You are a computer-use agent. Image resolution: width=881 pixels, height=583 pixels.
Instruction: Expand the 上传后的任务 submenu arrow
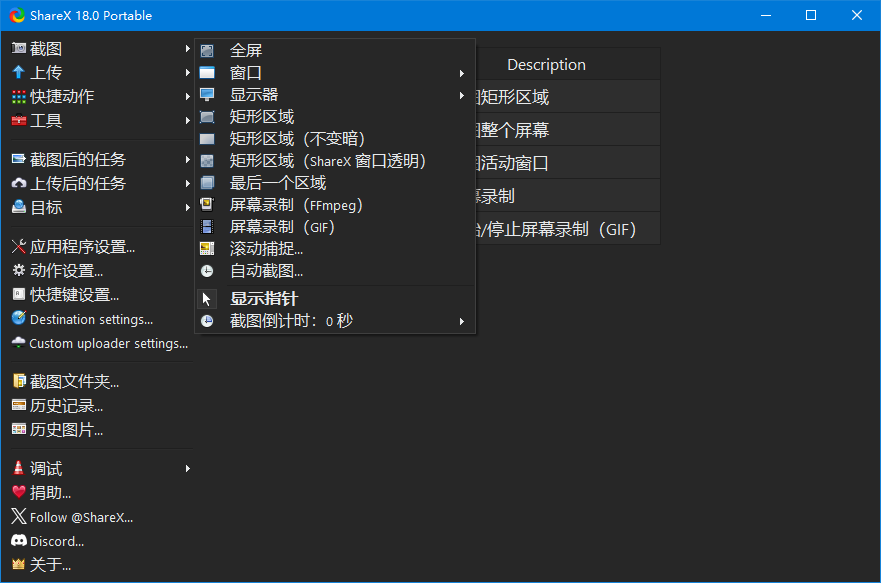(187, 183)
